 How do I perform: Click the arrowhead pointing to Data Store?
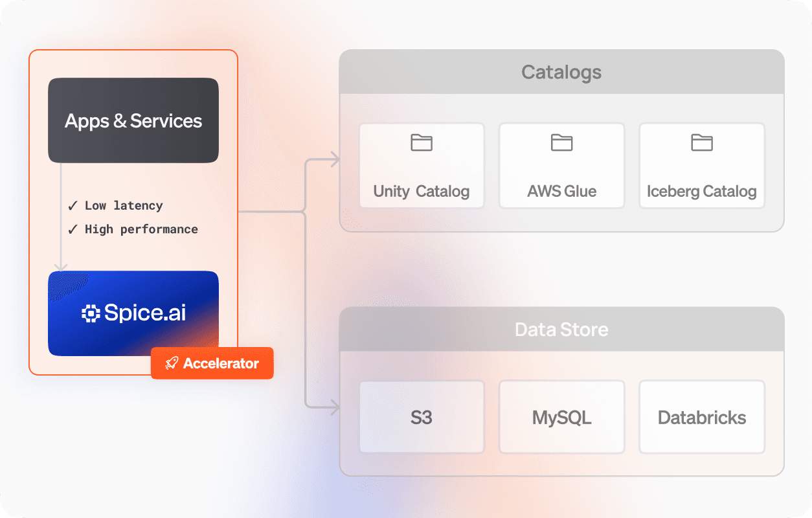tap(334, 407)
